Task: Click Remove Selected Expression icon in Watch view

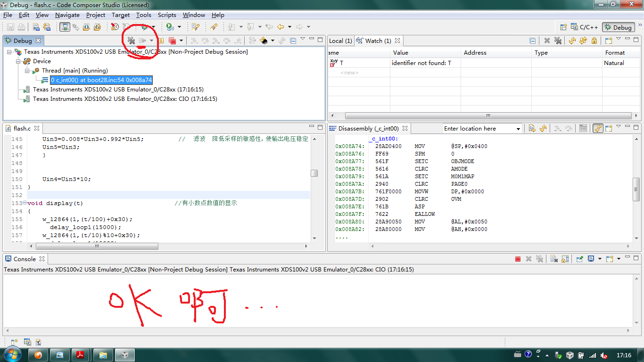Action: pyautogui.click(x=547, y=41)
